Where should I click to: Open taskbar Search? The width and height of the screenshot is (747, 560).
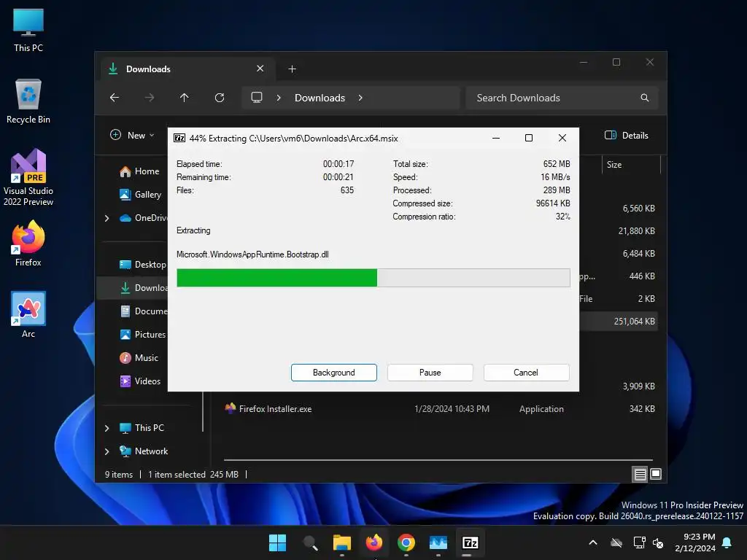tap(310, 542)
